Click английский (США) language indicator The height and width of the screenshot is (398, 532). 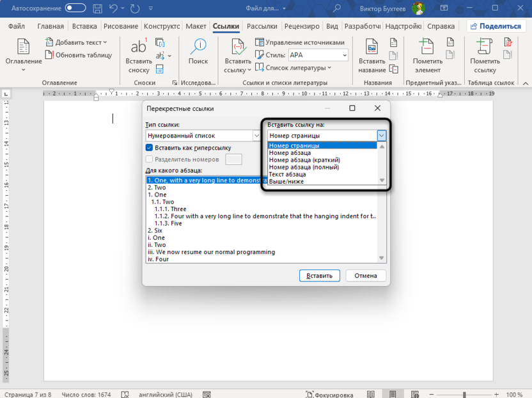pyautogui.click(x=165, y=395)
